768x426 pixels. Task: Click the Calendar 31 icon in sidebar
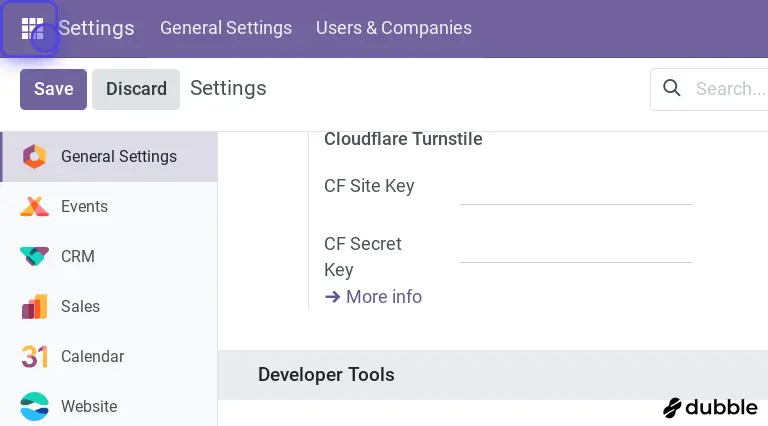pyautogui.click(x=34, y=357)
